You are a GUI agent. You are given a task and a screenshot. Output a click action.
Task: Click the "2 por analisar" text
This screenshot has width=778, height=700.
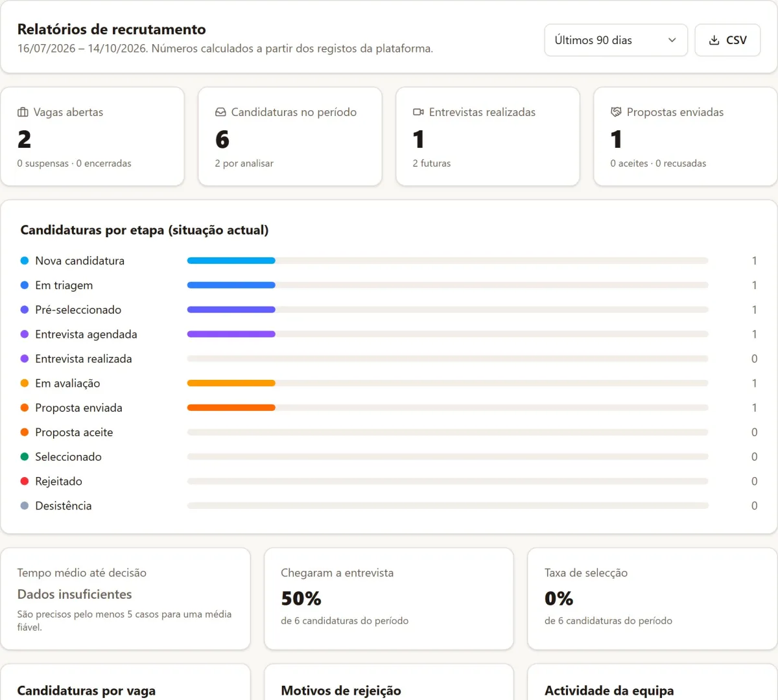tap(244, 163)
